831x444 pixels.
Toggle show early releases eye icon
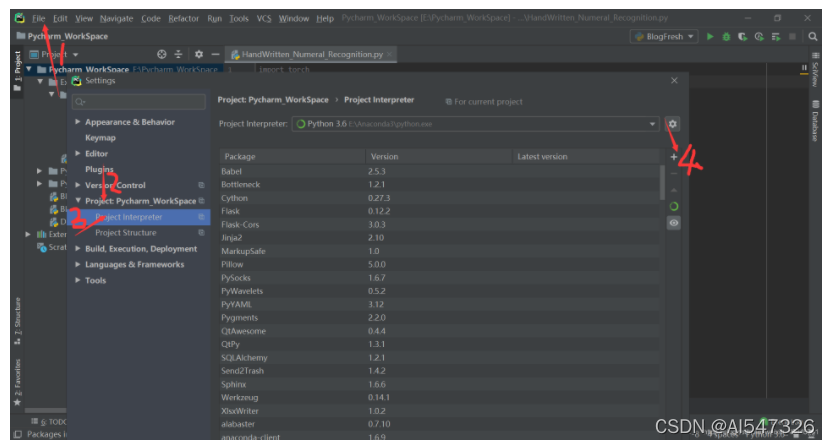point(674,223)
